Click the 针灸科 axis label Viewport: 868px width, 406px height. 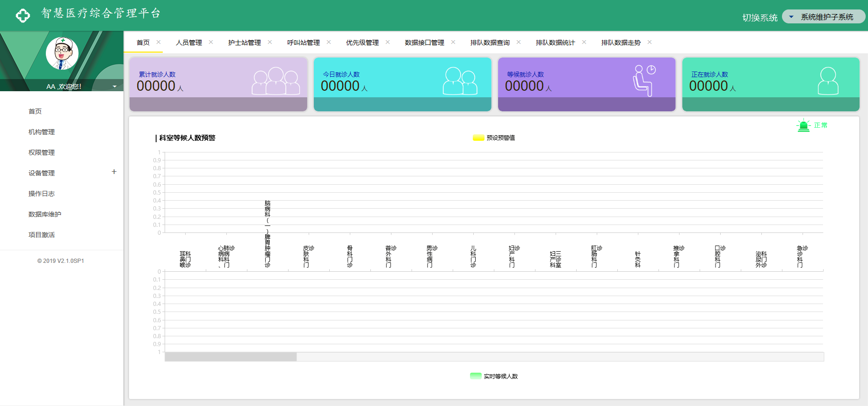[638, 259]
